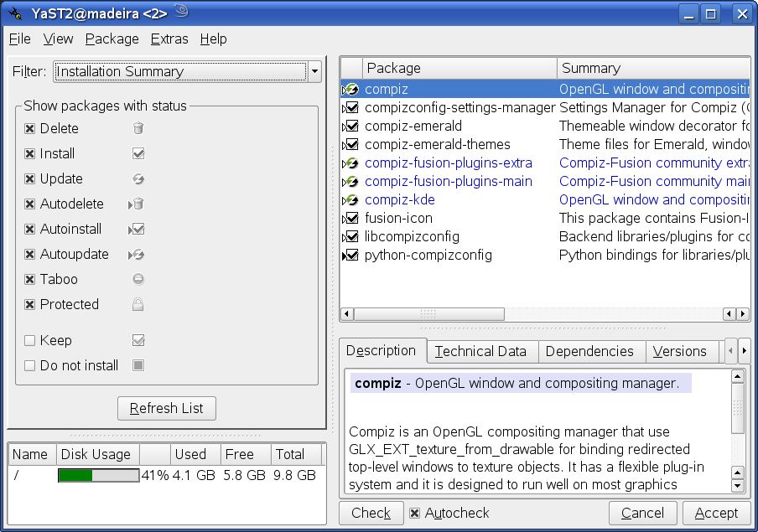Click the description pane scroll-down arrow
The image size is (758, 532).
pyautogui.click(x=737, y=486)
